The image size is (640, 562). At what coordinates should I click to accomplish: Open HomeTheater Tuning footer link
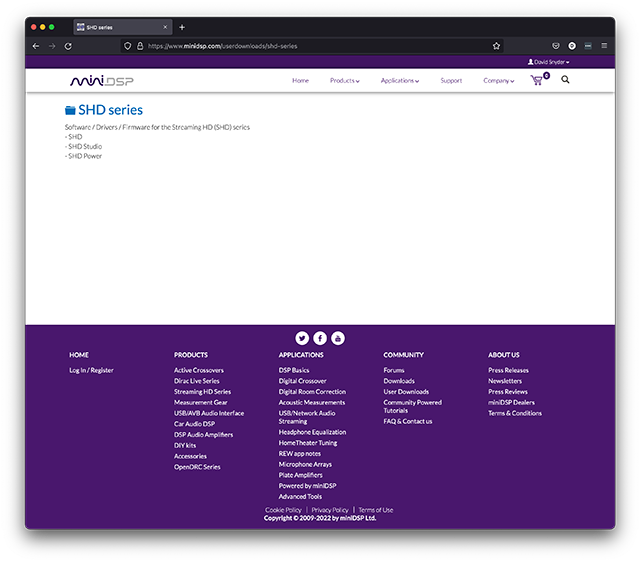tap(308, 443)
